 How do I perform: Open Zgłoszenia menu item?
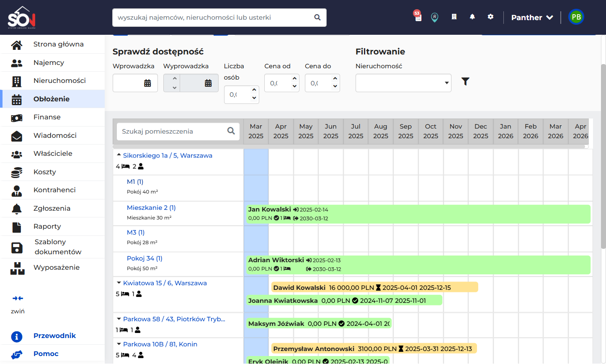coord(53,209)
